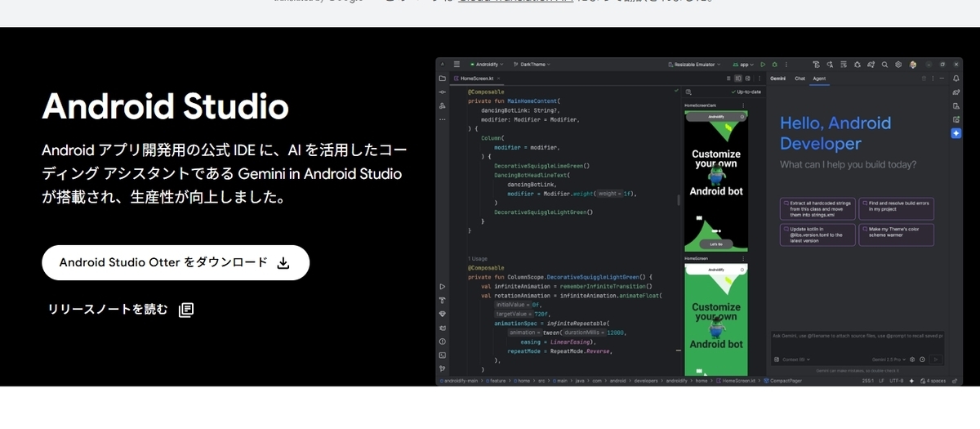Open Search Everywhere magnifier in IDE toolbar
The width and height of the screenshot is (980, 429).
(x=884, y=65)
